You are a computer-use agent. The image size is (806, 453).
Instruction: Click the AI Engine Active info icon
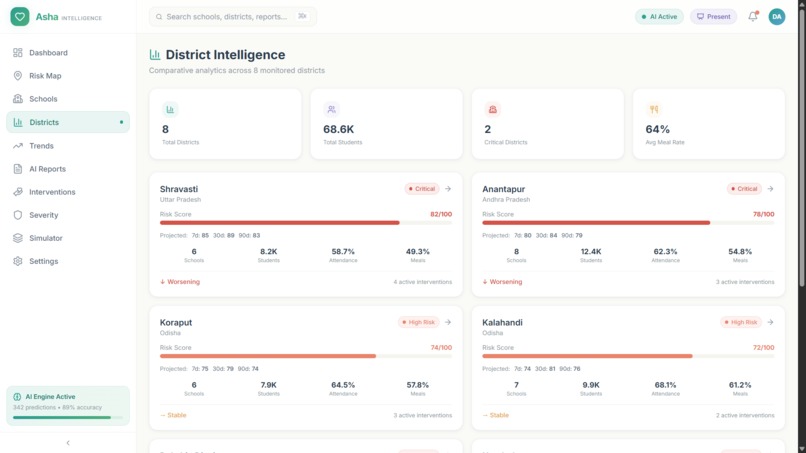17,396
